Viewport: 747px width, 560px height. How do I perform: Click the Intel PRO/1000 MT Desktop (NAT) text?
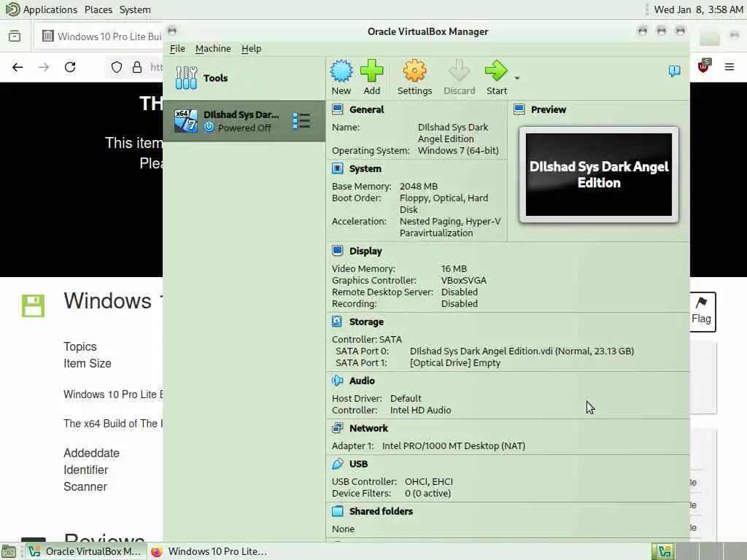(454, 446)
